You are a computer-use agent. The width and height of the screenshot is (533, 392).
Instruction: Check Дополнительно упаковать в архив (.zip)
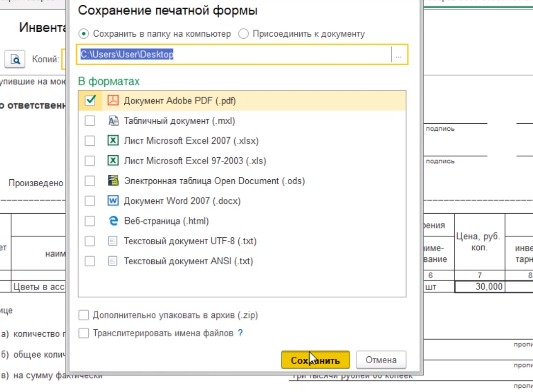click(84, 315)
